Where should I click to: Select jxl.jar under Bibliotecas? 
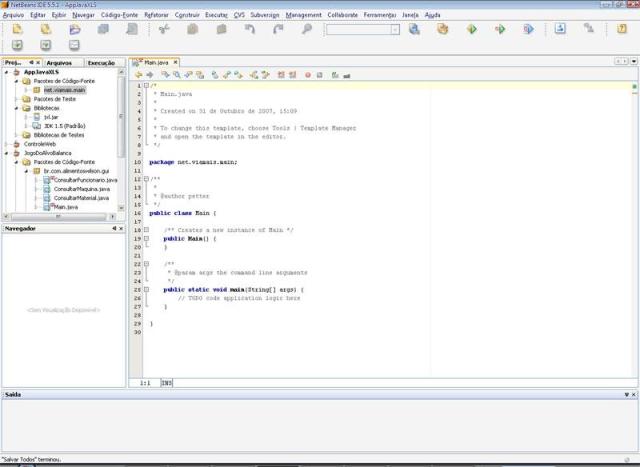click(x=50, y=117)
